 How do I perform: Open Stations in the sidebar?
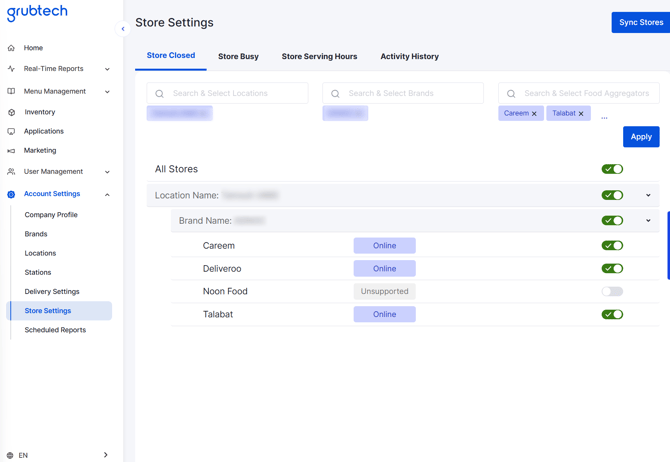(x=38, y=273)
